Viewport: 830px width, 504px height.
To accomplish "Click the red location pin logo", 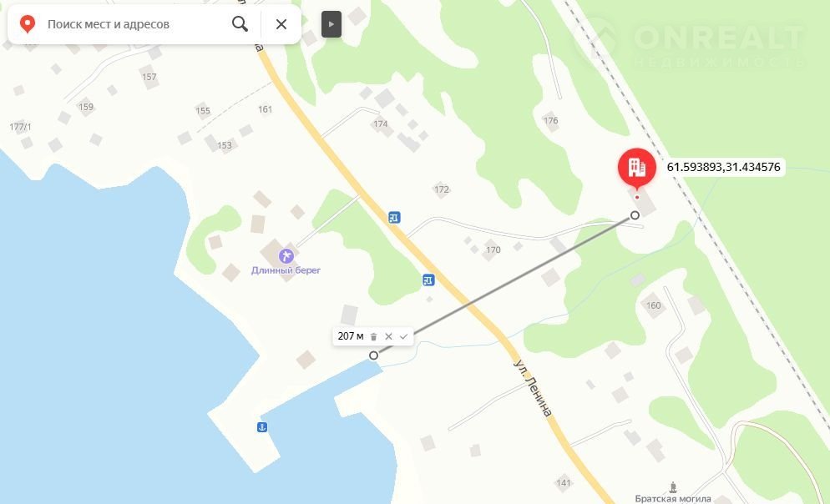I will 27,24.
